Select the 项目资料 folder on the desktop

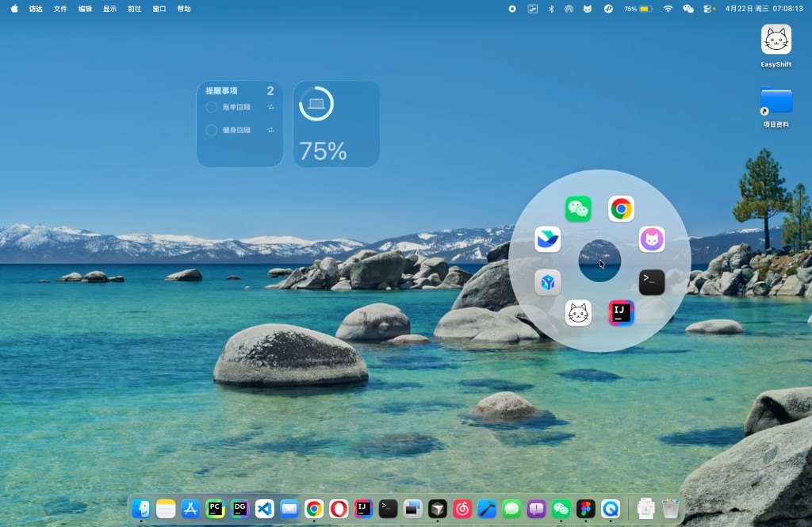coord(776,101)
